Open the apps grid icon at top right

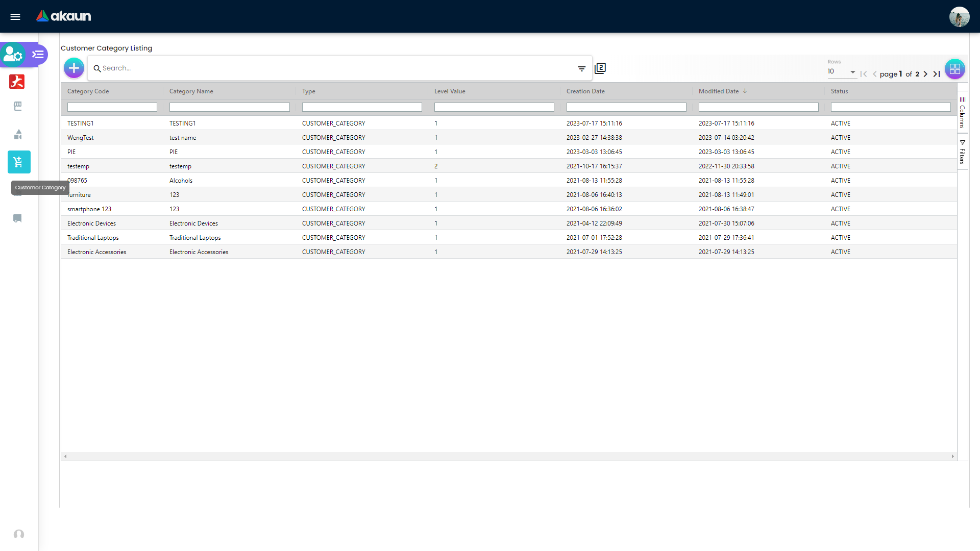(x=955, y=69)
